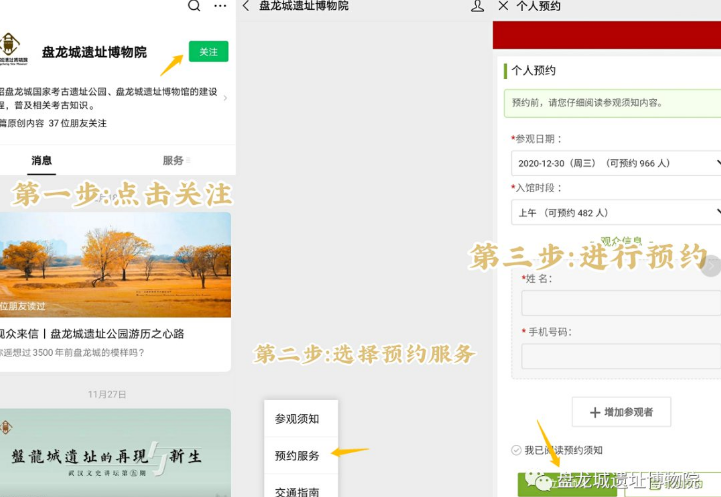Screen dimensions: 721x497
Task: Expand account description chevron arrow
Action: point(225,98)
